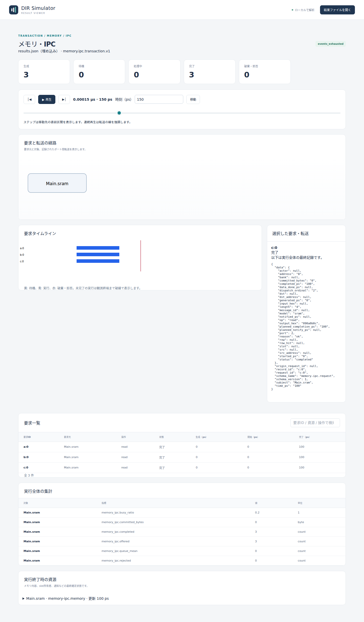Click the 要求ID column header

pyautogui.click(x=27, y=437)
